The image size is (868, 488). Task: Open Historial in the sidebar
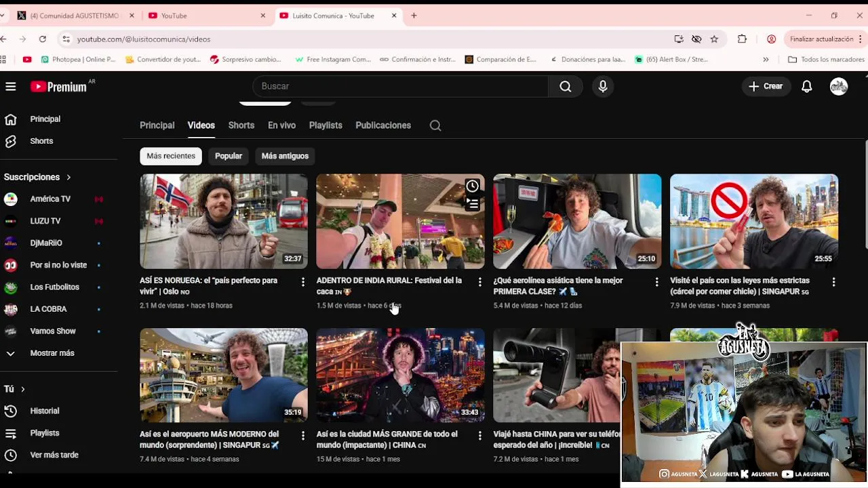coord(45,411)
